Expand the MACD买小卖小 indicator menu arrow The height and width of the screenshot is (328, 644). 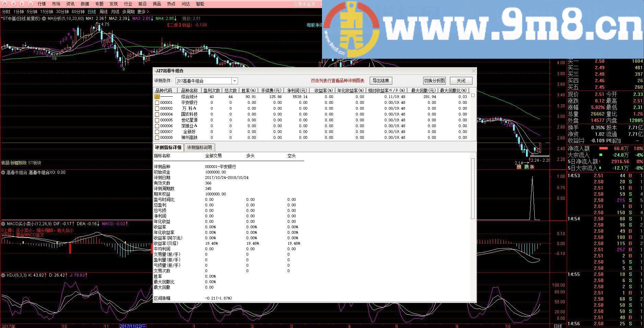[x=3, y=224]
